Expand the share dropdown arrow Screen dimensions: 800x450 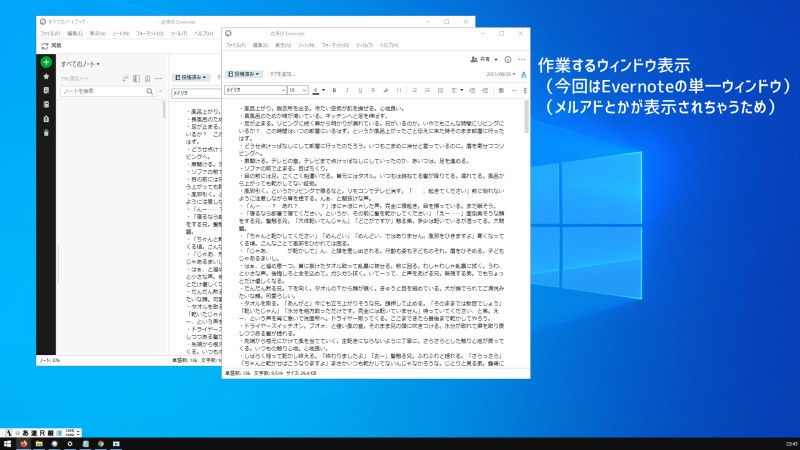coord(496,60)
